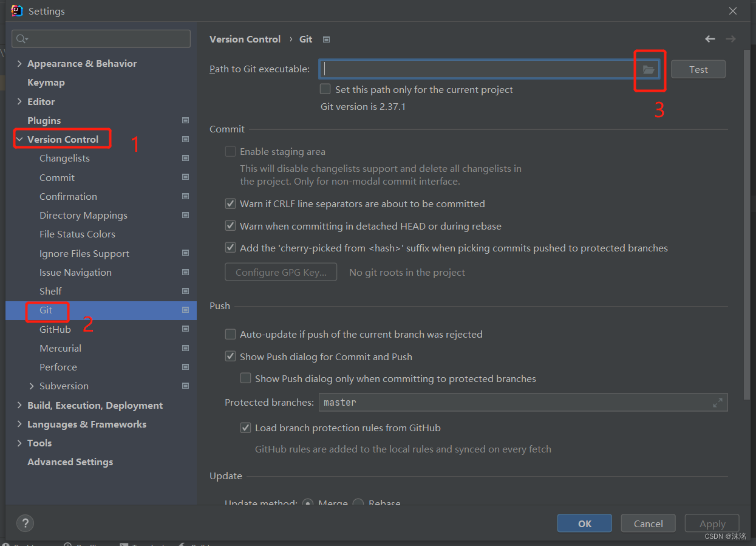Click the project icon in GitHub row
Screen dimensions: 756x546
(185, 329)
